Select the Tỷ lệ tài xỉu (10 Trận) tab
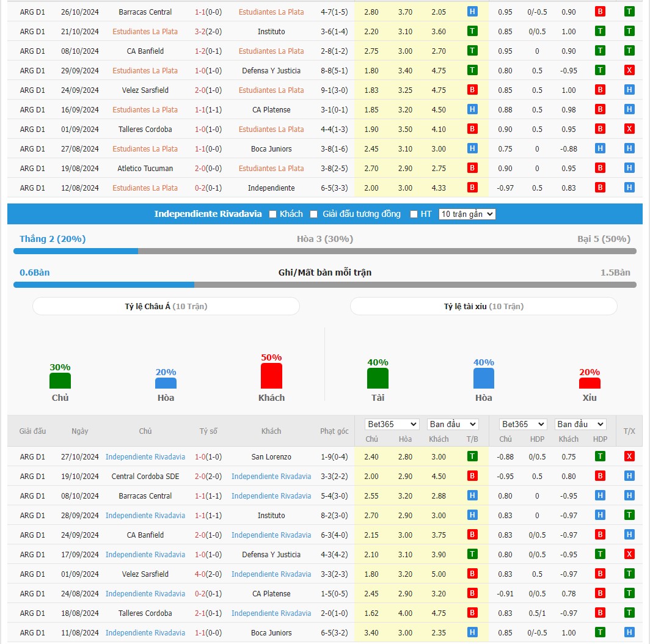Viewport: 650px width, 644px height. 484,307
